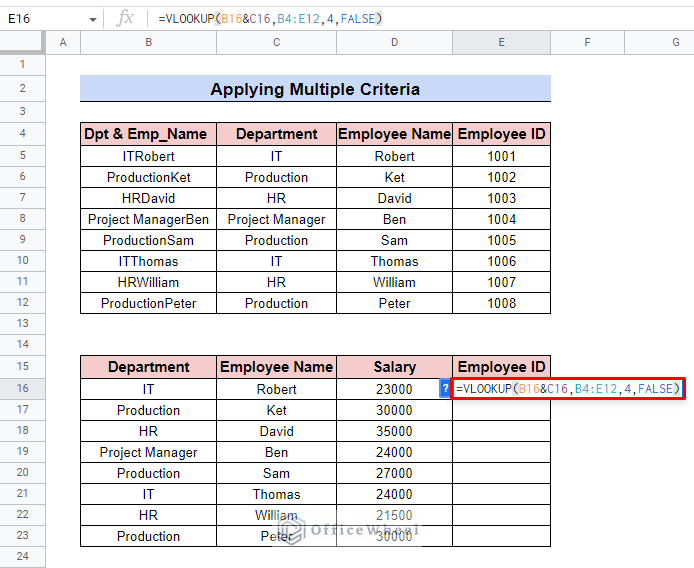
Task: Click the fx function icon
Action: (125, 19)
